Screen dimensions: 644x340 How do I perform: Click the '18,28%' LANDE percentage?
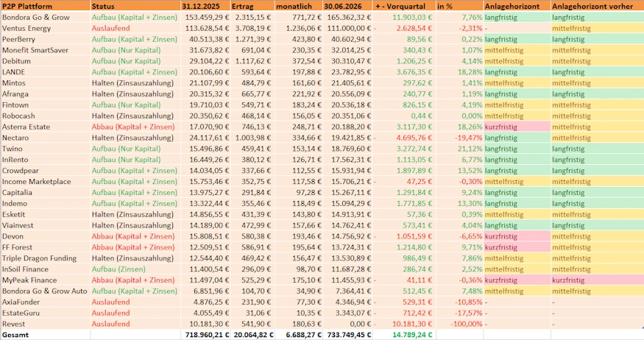[459, 72]
